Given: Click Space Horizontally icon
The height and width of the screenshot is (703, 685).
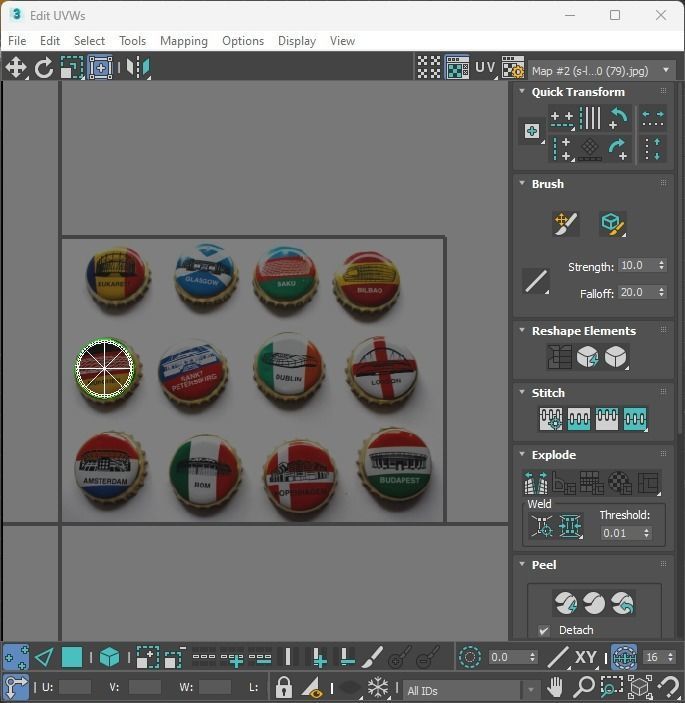Looking at the screenshot, I should pos(653,118).
